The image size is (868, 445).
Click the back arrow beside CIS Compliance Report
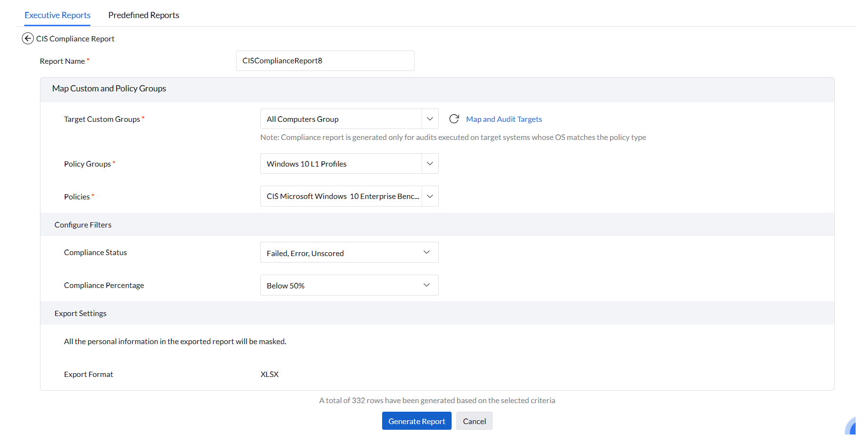[x=28, y=39]
